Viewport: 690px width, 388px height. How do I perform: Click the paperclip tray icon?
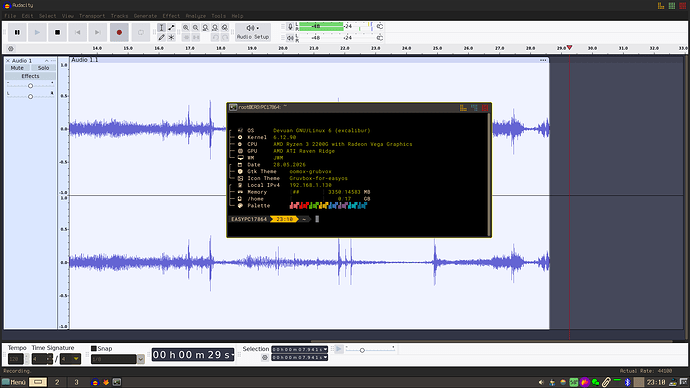606,382
